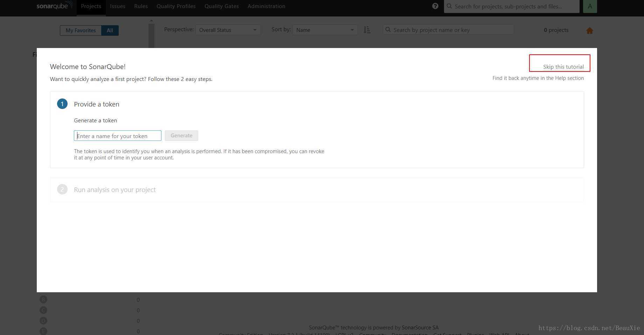Click the orange home icon
The width and height of the screenshot is (644, 335).
tap(590, 30)
